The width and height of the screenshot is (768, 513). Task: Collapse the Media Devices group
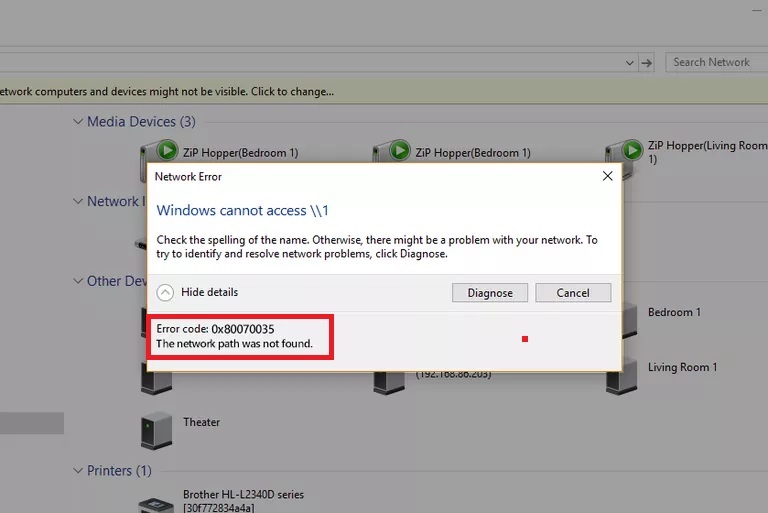(78, 121)
